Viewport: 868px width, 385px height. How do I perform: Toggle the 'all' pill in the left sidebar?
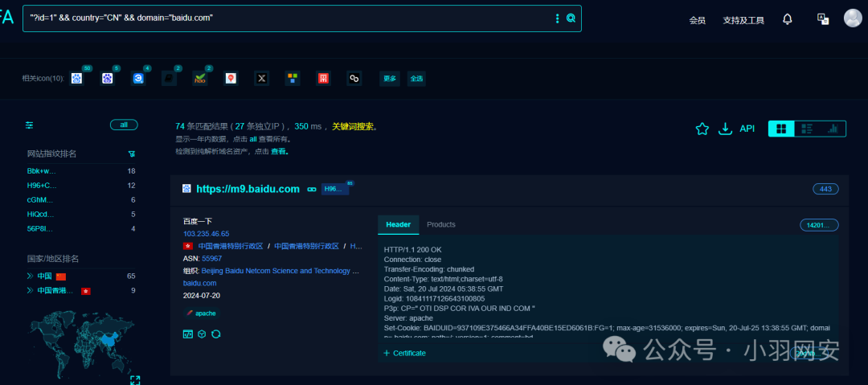124,125
